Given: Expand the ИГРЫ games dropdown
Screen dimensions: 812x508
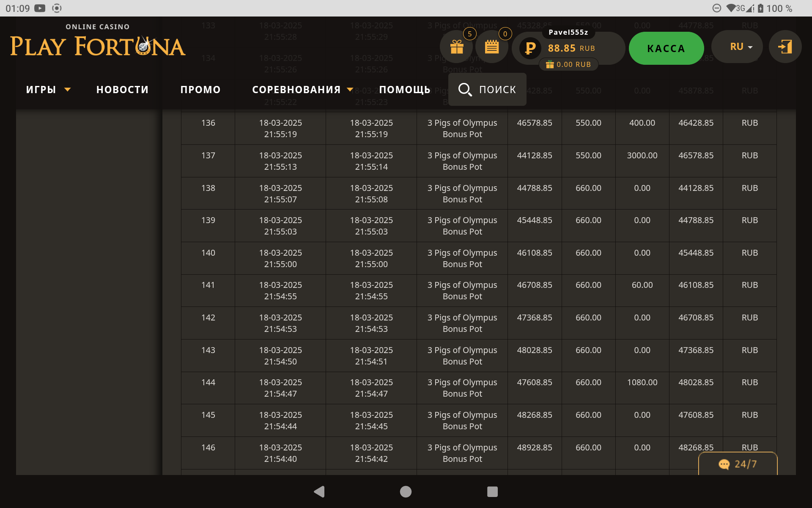Looking at the screenshot, I should click(67, 89).
